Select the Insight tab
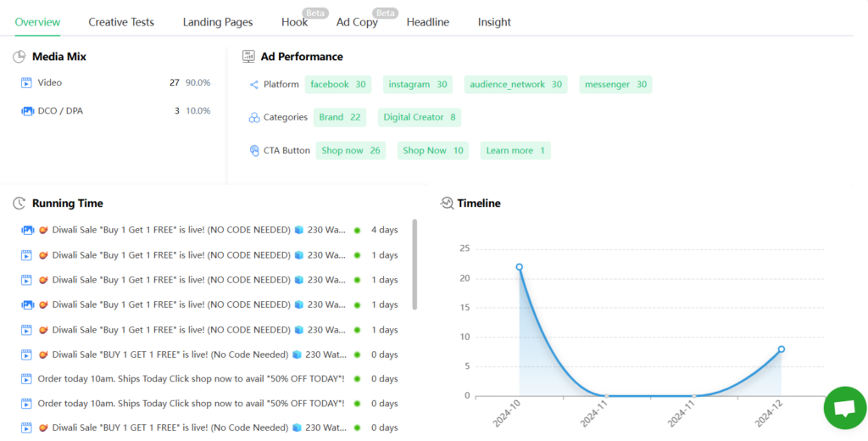Image resolution: width=868 pixels, height=441 pixels. click(x=494, y=22)
